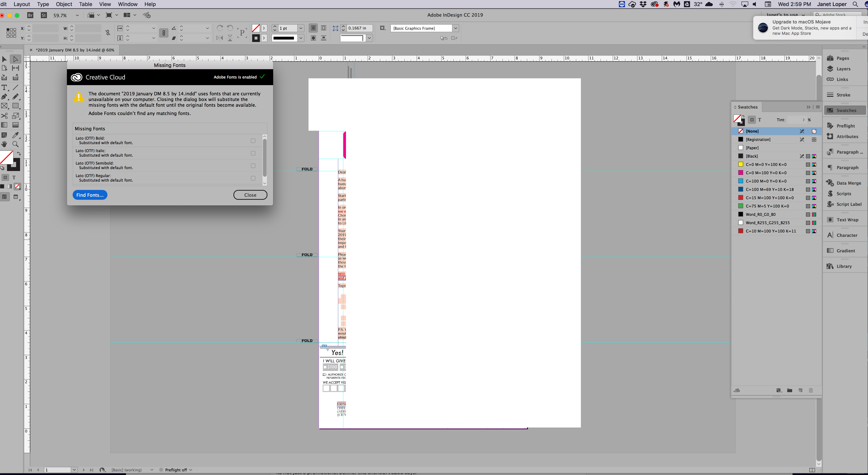868x475 pixels.
Task: Check the Lato (OTF) Italic checkbox
Action: [x=253, y=153]
